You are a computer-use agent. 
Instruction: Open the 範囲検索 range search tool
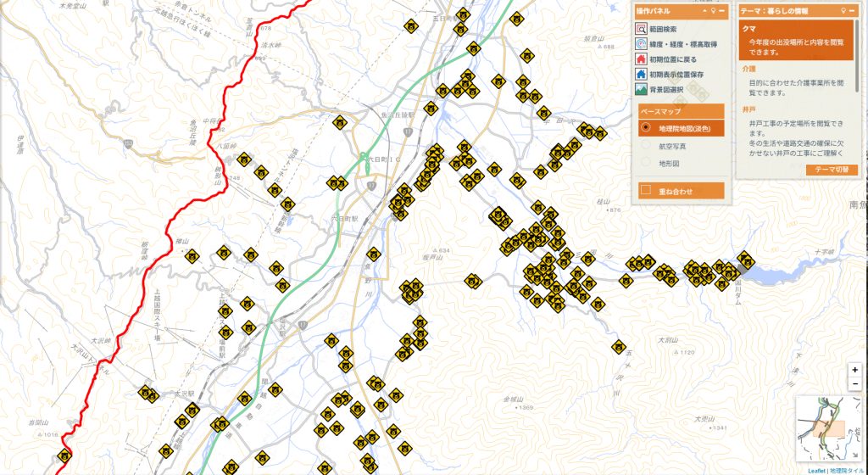643,29
